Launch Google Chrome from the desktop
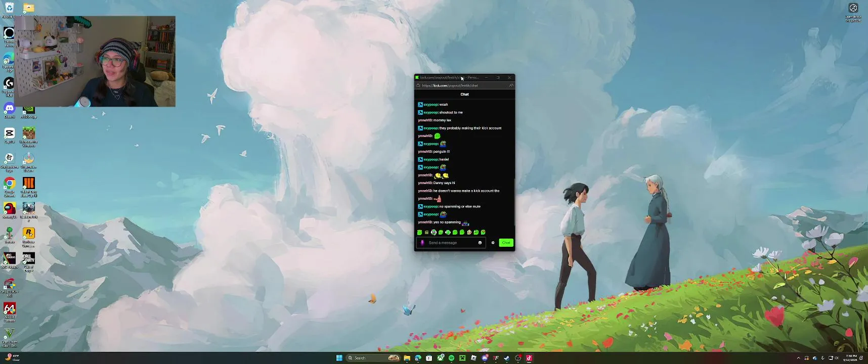Screen dimensions: 868x364 9,186
